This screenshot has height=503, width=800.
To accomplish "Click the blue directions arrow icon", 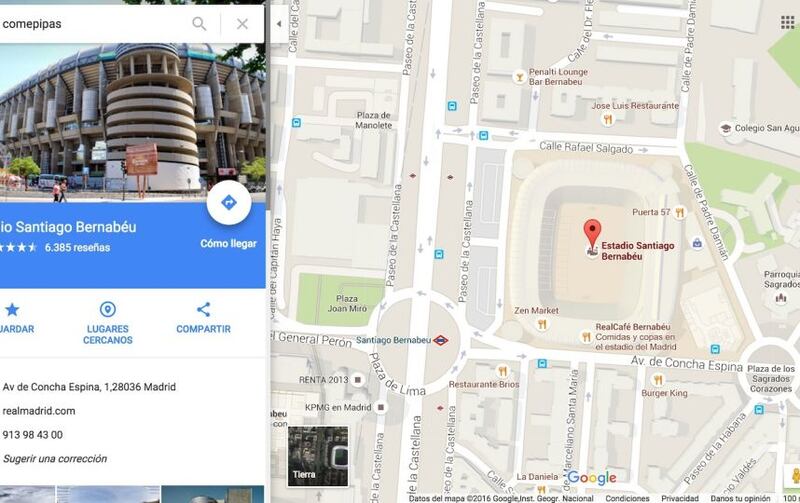I will (x=229, y=203).
